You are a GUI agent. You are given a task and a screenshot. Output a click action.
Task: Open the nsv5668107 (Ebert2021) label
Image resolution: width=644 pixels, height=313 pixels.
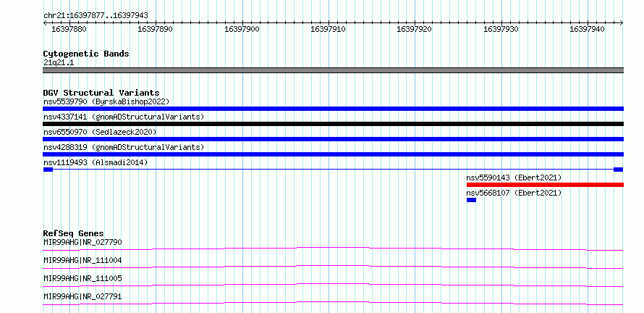(514, 193)
